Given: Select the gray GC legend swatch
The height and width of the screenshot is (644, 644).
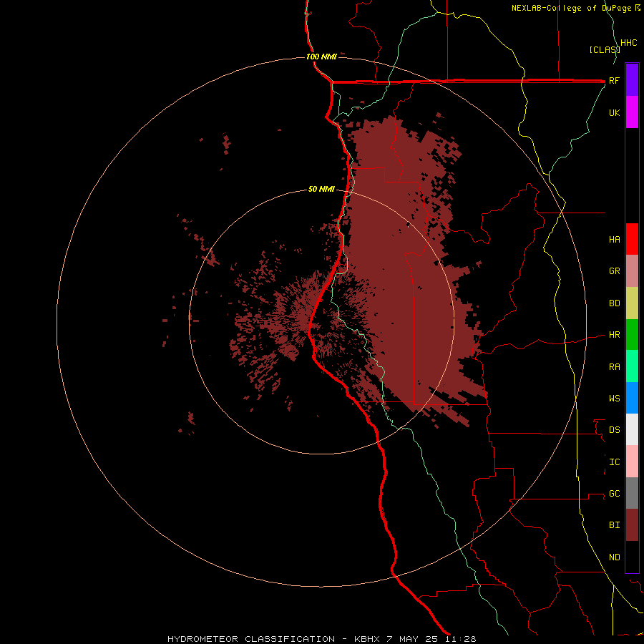Looking at the screenshot, I should (632, 493).
